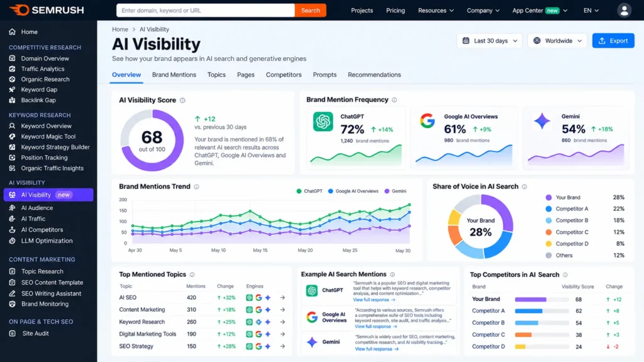Expand the Company menu
This screenshot has width=644, height=362.
click(x=483, y=10)
